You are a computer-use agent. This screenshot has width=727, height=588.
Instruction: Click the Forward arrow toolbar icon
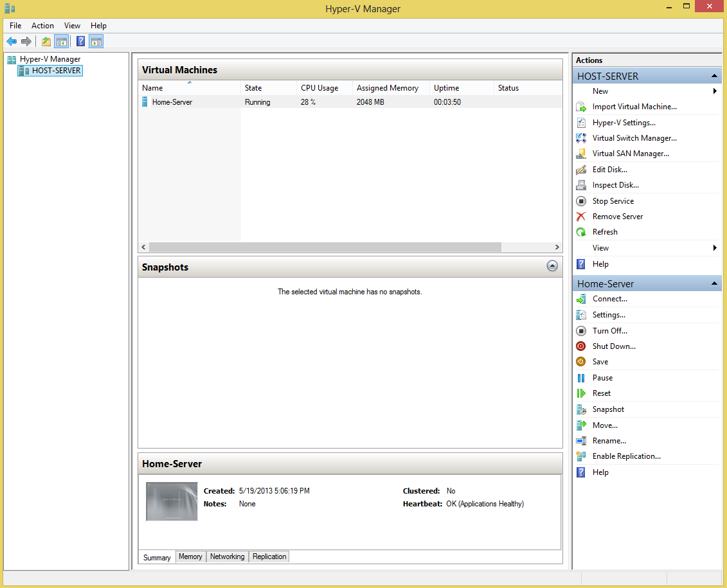(x=26, y=42)
